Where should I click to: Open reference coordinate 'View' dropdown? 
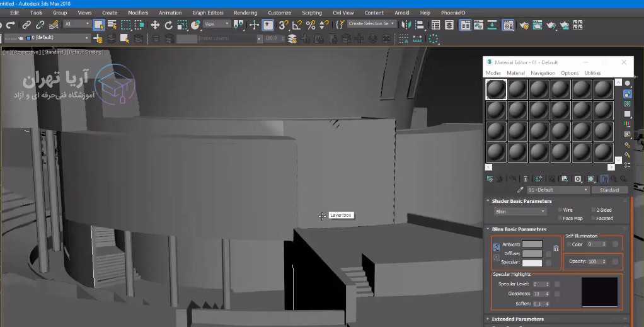[217, 24]
